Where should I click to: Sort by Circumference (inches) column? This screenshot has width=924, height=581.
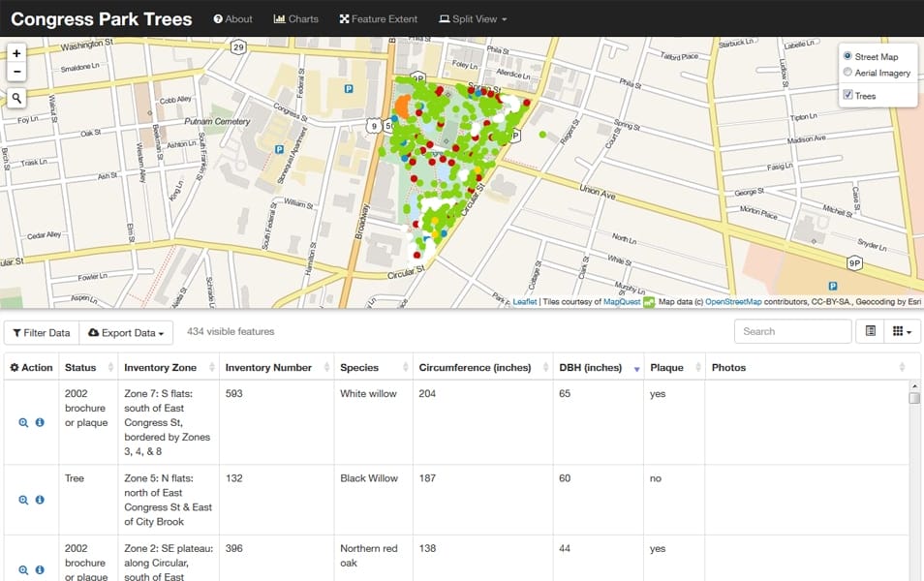(482, 367)
